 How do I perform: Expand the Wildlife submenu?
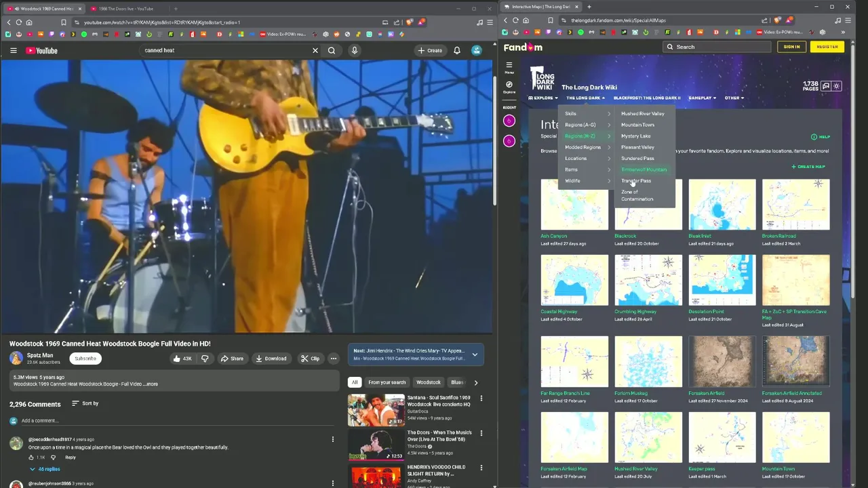coord(587,181)
